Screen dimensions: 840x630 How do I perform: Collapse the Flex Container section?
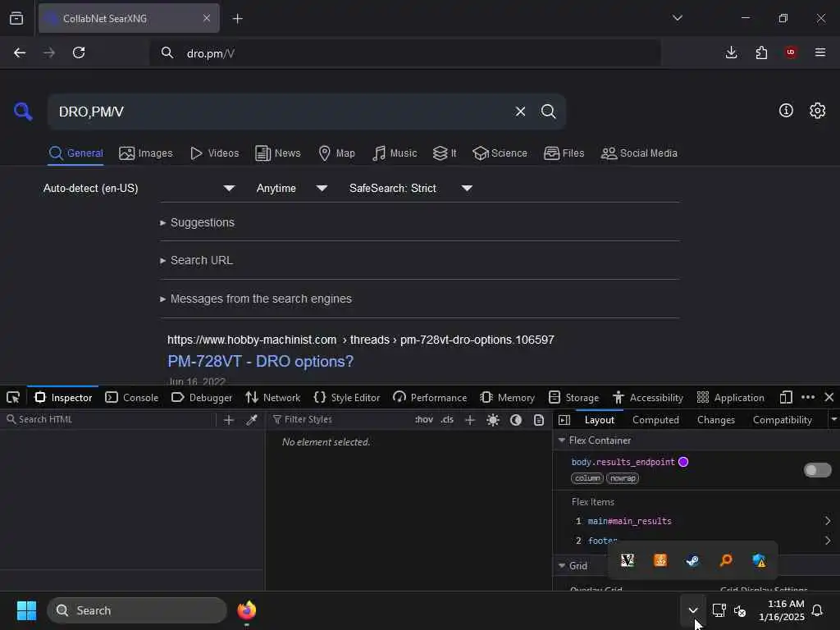point(561,441)
